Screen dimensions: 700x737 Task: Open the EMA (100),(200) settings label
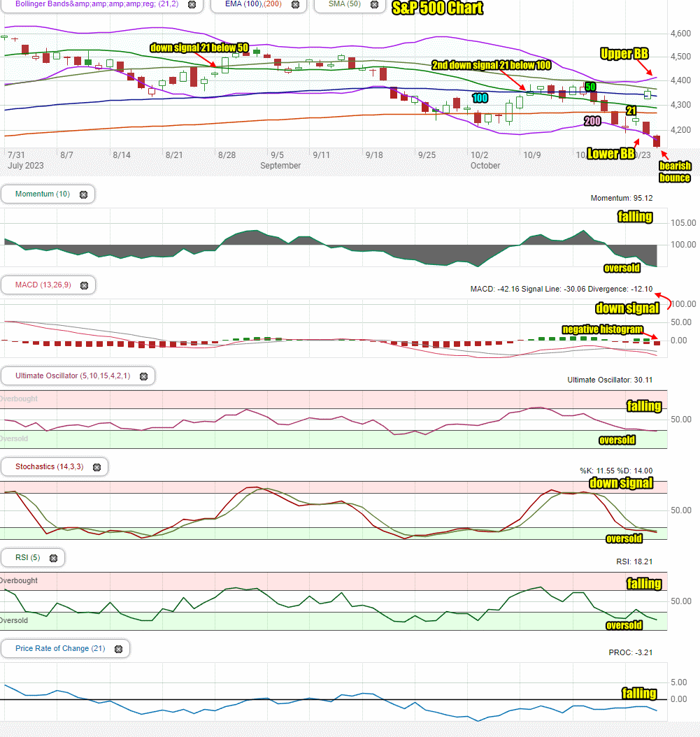(253, 4)
